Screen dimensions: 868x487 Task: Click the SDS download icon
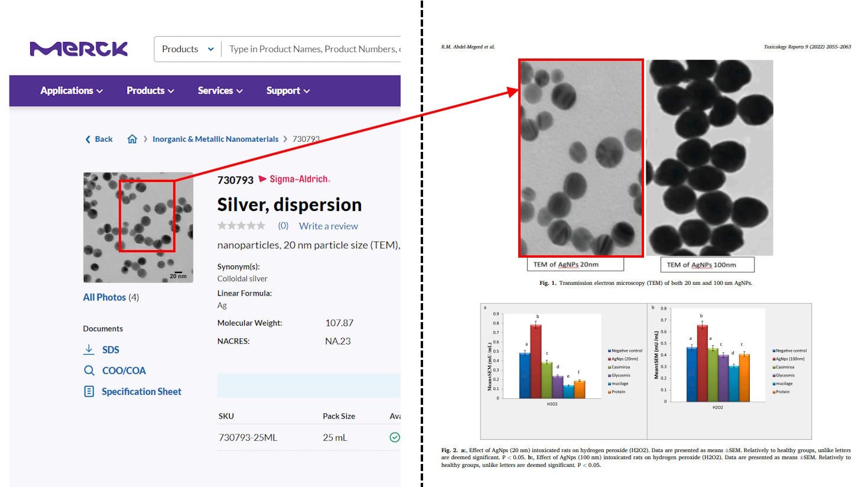(x=89, y=349)
